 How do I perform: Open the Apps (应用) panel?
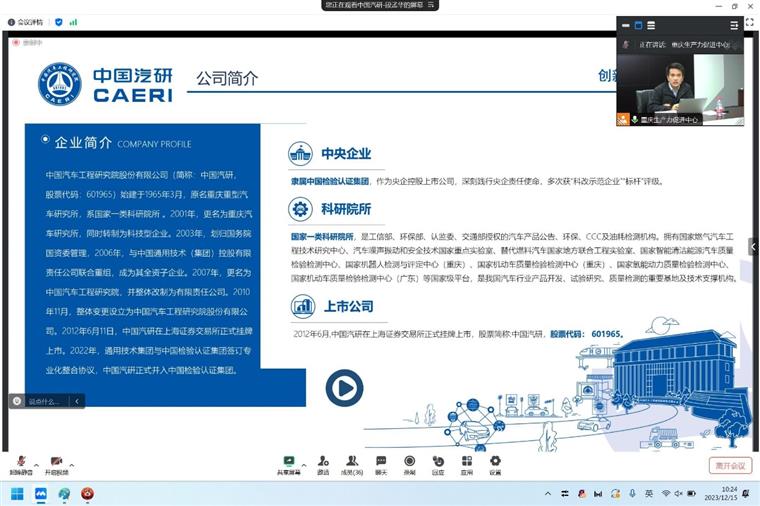[467, 465]
